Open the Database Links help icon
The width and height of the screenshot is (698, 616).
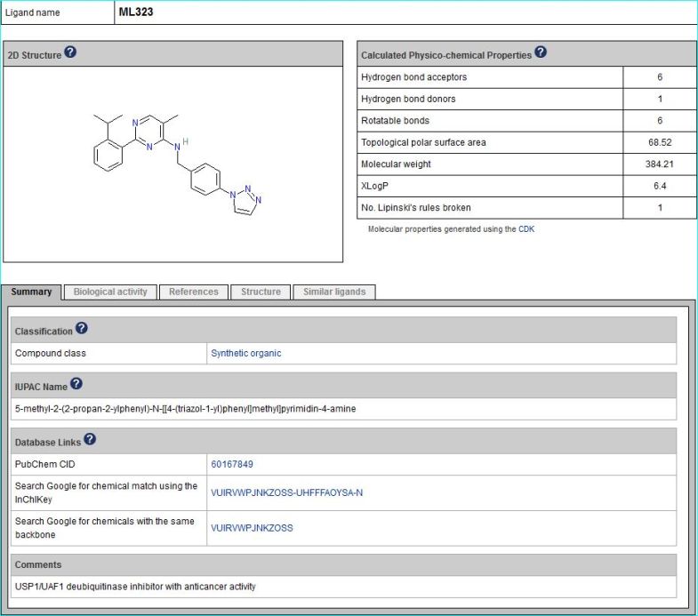[x=89, y=440]
